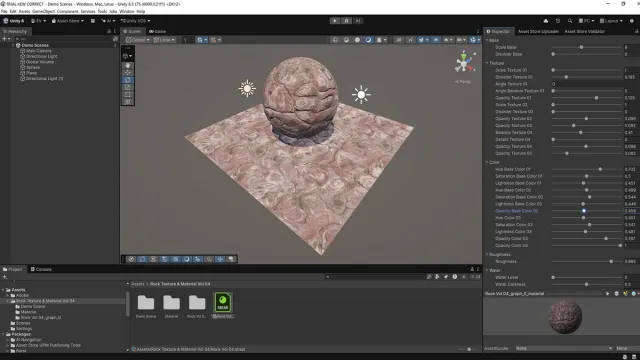Open the Local handle rotation dropdown

[x=164, y=40]
